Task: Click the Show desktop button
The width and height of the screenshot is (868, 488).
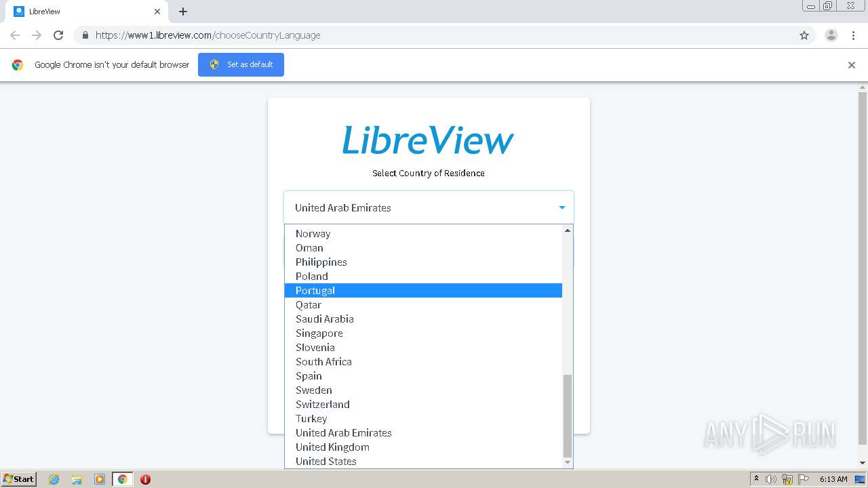Action: click(x=860, y=479)
